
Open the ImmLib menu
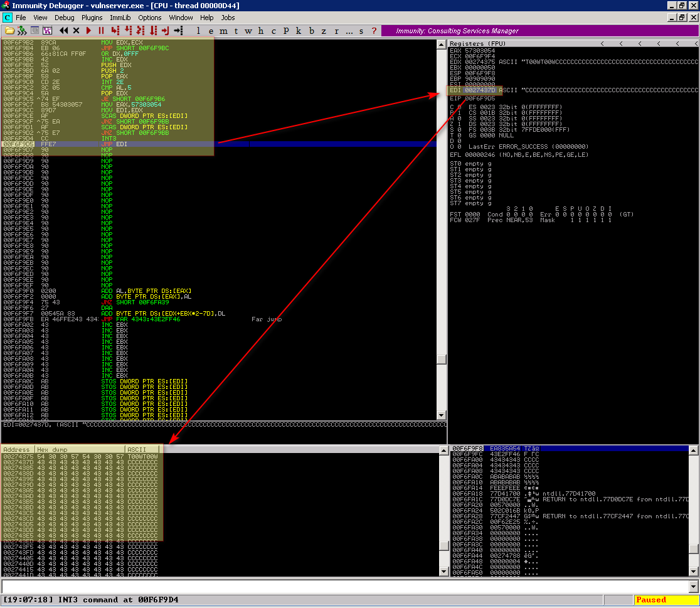tap(120, 18)
